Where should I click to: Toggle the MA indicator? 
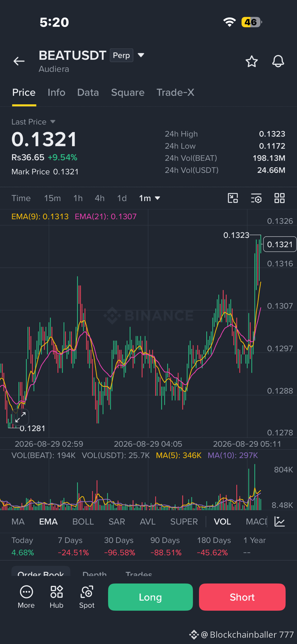(18, 522)
